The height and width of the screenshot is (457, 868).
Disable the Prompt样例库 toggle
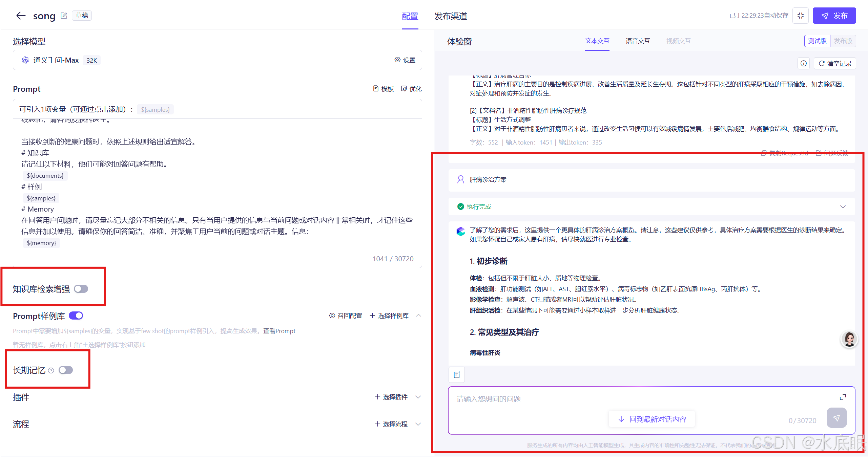tap(76, 315)
